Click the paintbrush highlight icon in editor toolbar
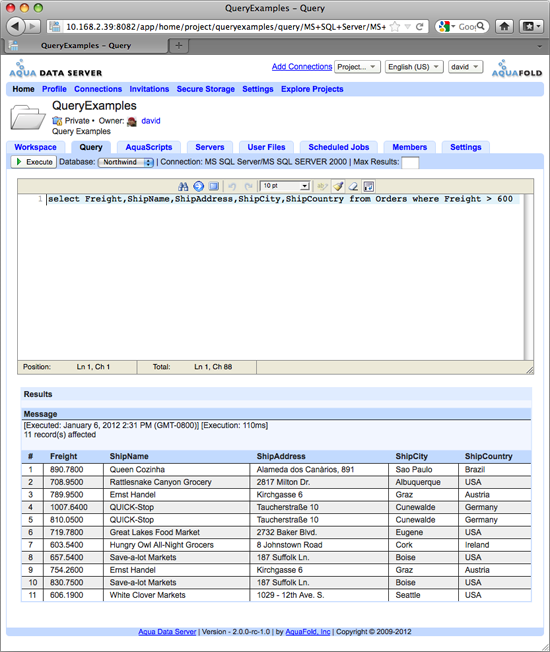550x652 pixels. pyautogui.click(x=338, y=186)
